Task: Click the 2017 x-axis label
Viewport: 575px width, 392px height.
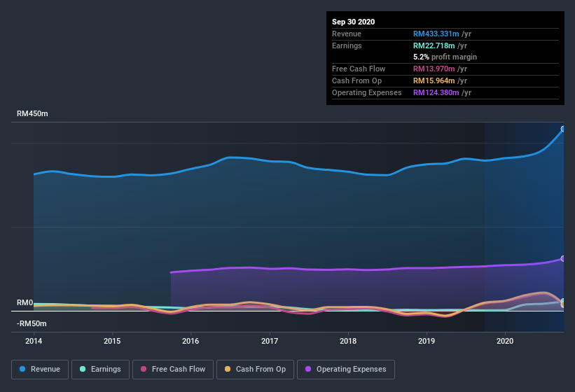Action: 270,341
